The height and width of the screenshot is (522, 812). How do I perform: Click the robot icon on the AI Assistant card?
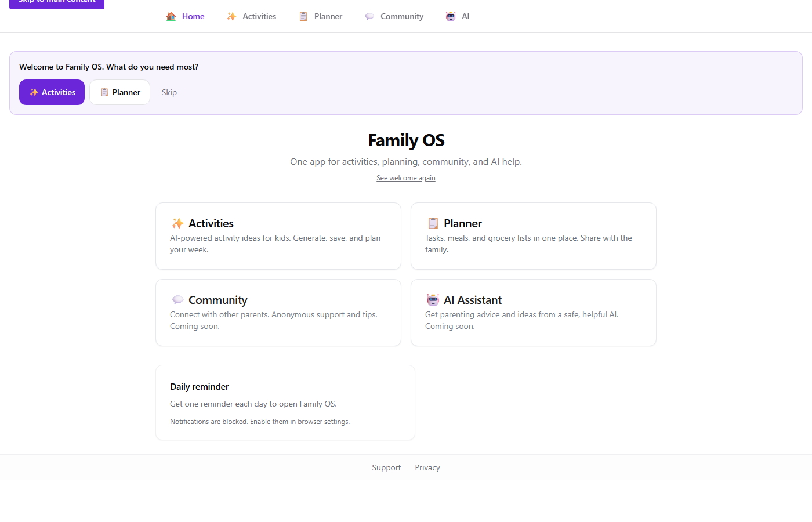433,299
